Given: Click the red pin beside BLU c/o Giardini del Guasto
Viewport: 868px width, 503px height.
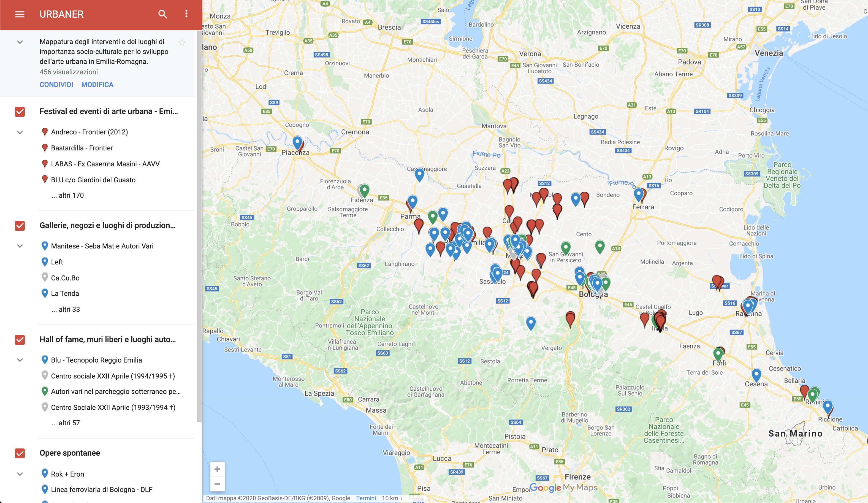Looking at the screenshot, I should [44, 180].
